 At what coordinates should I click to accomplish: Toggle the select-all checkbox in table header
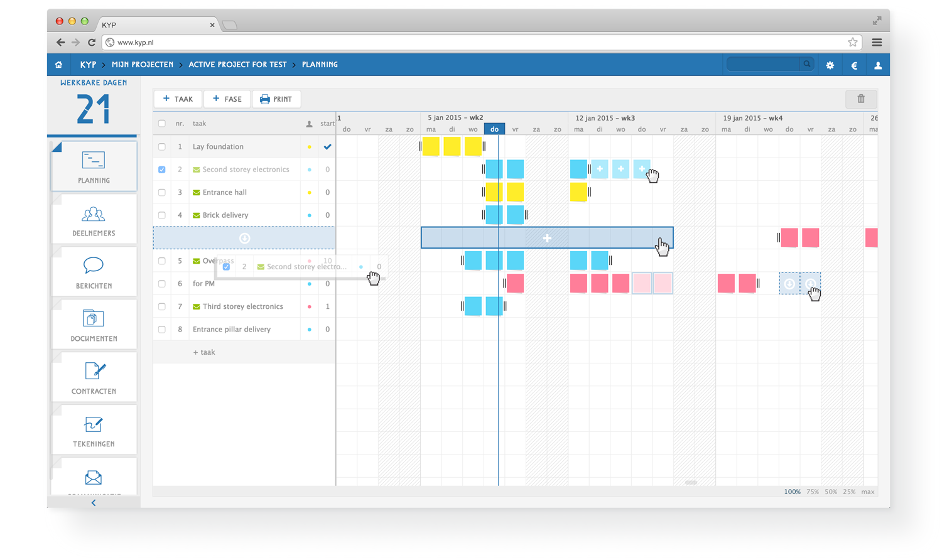[x=162, y=124]
